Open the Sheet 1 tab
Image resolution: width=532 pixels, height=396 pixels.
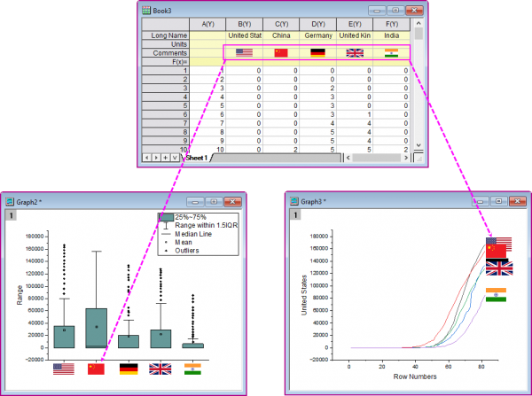click(x=196, y=158)
